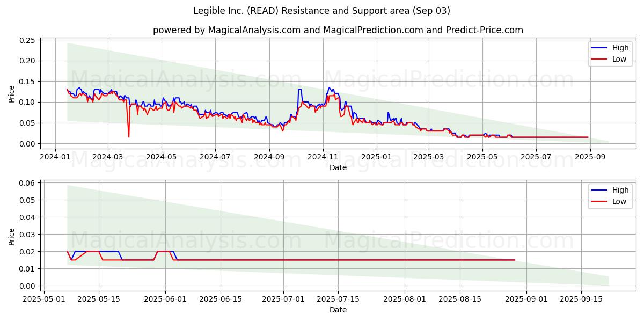Click the '0.06' y-axis tick on bottom chart

[27, 183]
